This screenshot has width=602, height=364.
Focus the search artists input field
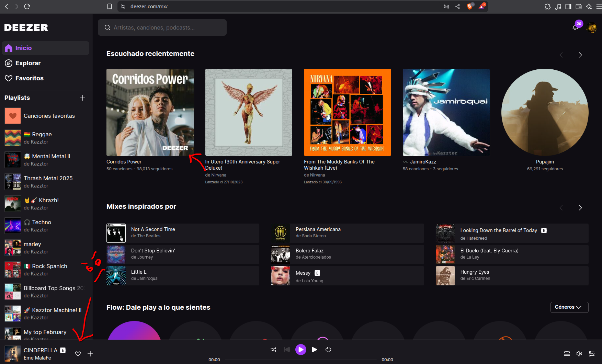coord(162,27)
